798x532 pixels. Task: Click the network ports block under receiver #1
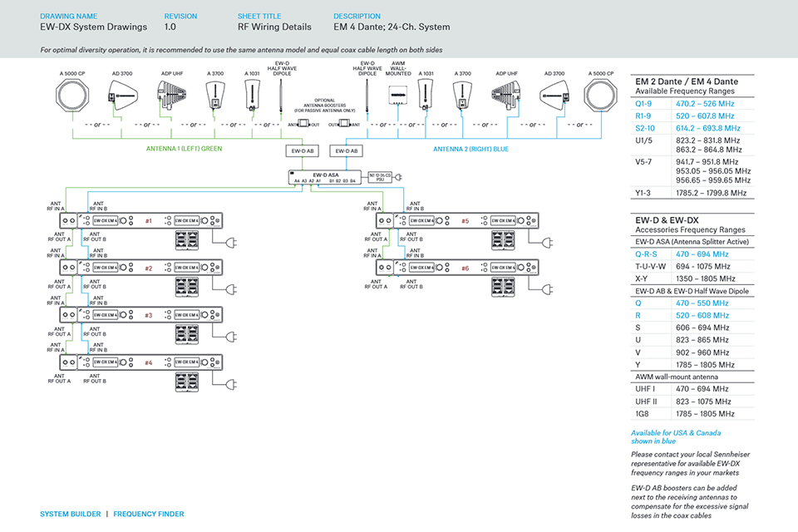(187, 240)
